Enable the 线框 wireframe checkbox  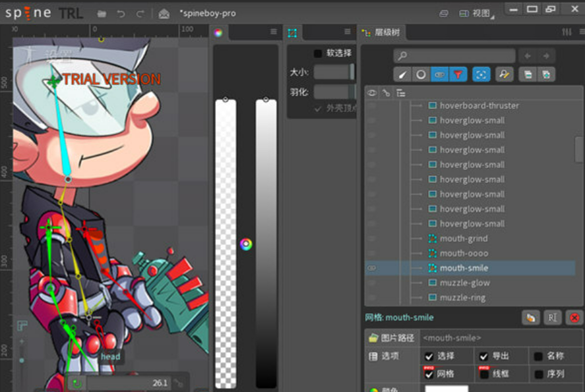point(484,374)
